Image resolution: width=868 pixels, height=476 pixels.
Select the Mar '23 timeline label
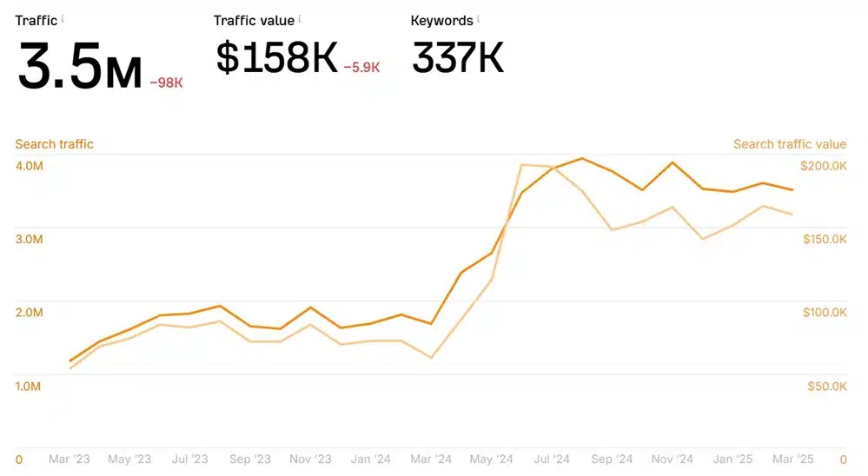pyautogui.click(x=70, y=459)
